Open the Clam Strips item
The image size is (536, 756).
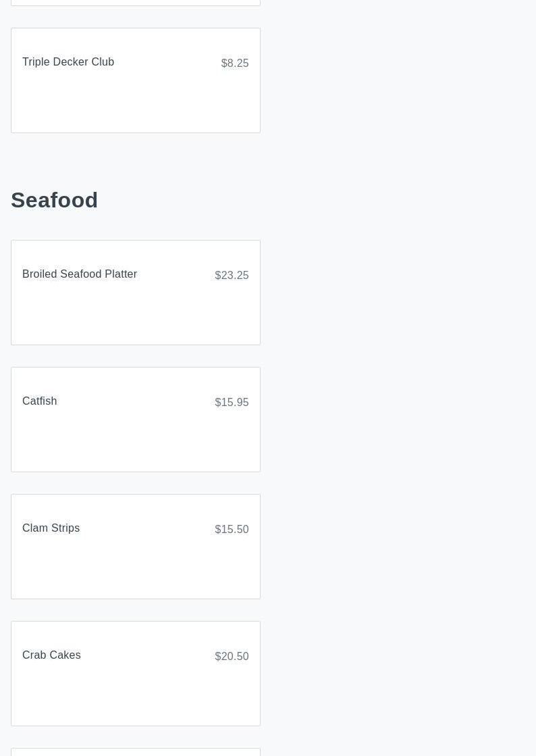(51, 528)
